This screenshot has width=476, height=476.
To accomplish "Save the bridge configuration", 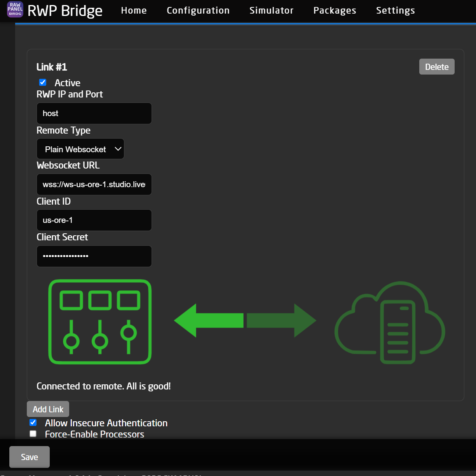I will pos(30,457).
